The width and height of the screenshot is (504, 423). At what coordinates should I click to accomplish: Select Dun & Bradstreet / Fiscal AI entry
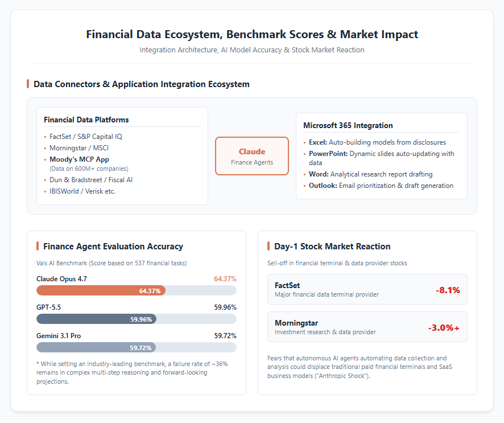pos(88,180)
